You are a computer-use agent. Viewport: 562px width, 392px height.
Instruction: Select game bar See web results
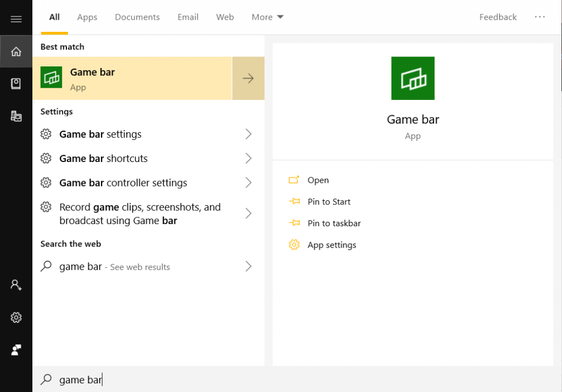[x=148, y=266]
